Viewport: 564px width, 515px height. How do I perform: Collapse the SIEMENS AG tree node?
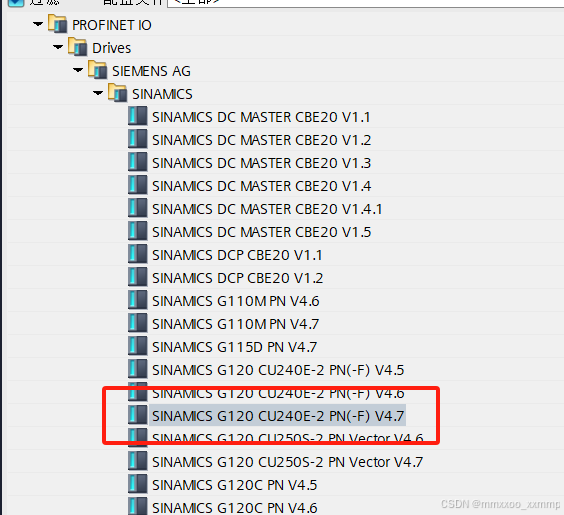78,70
